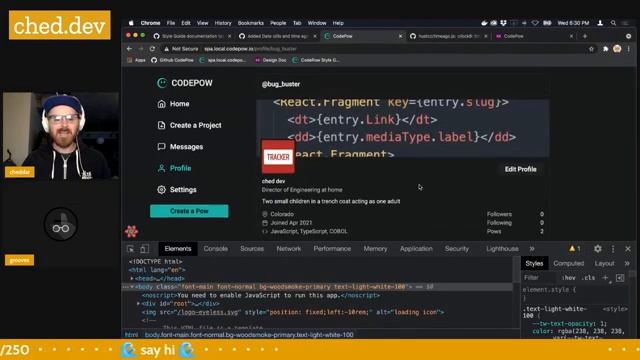Add new style rule with plus icon
The height and width of the screenshot is (360, 640).
click(605, 278)
